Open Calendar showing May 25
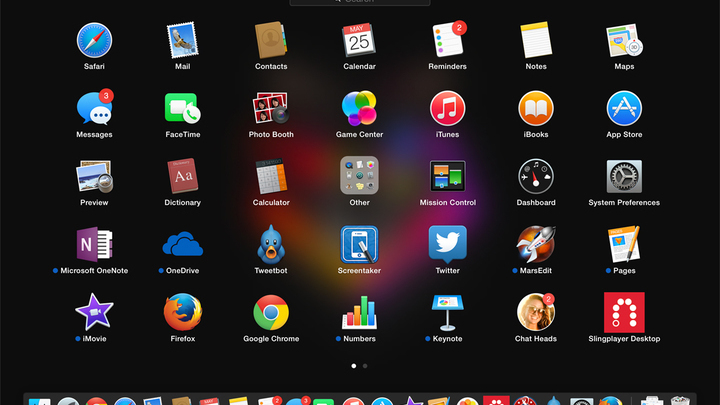The width and height of the screenshot is (720, 405). click(x=359, y=40)
